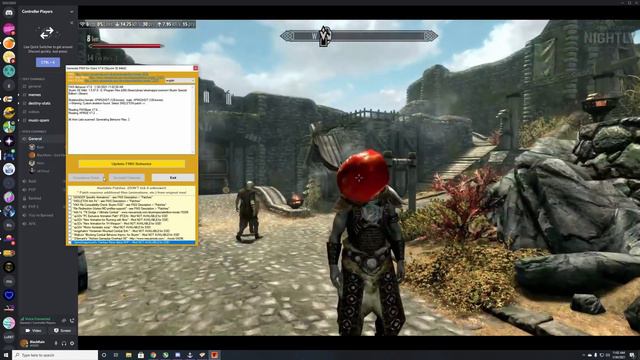
Task: Open Cortana circle on taskbar
Action: (x=104, y=355)
